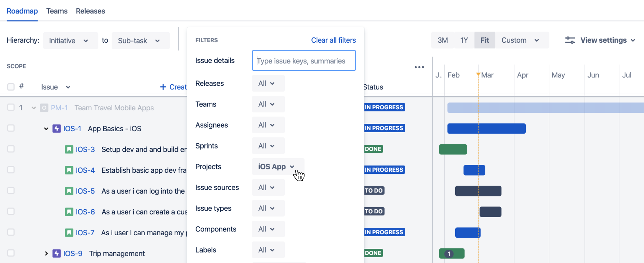Click the green IOS-3 timeline bar
The height and width of the screenshot is (263, 644).
[453, 150]
